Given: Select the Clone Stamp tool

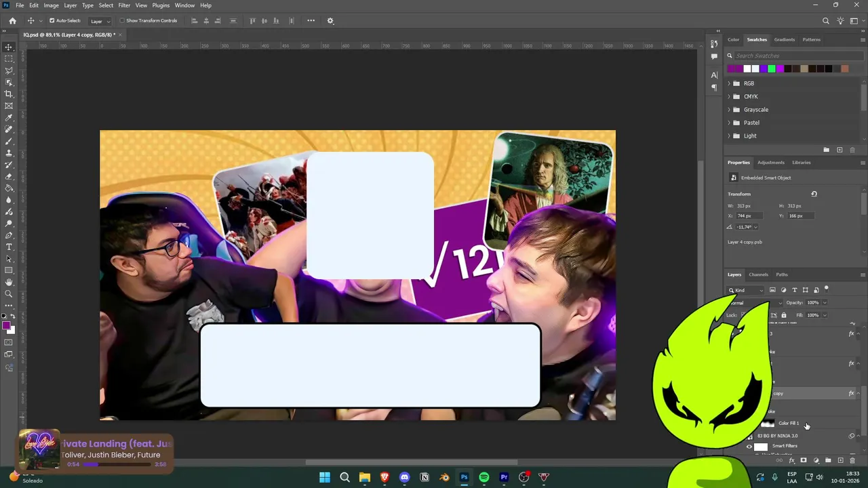Looking at the screenshot, I should tap(9, 152).
